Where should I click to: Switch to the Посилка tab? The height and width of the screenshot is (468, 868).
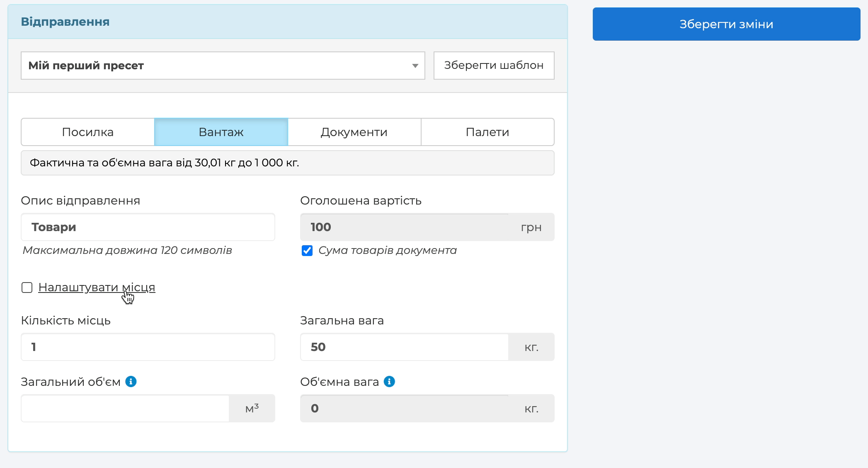coord(87,132)
